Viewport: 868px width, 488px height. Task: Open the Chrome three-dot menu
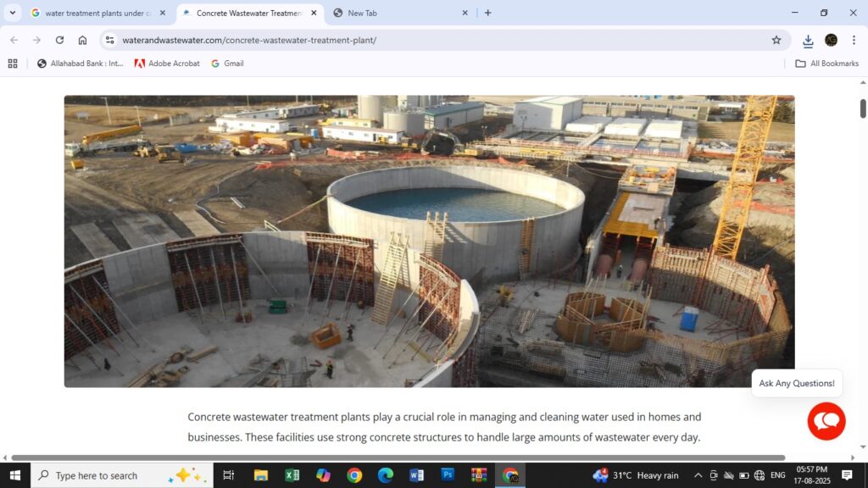coord(854,40)
